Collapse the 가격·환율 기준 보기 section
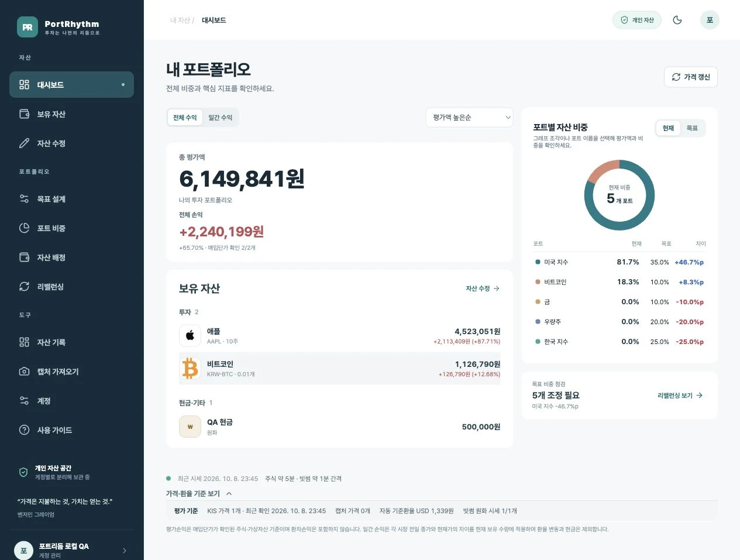Screen dimensions: 740x560 click(199, 493)
